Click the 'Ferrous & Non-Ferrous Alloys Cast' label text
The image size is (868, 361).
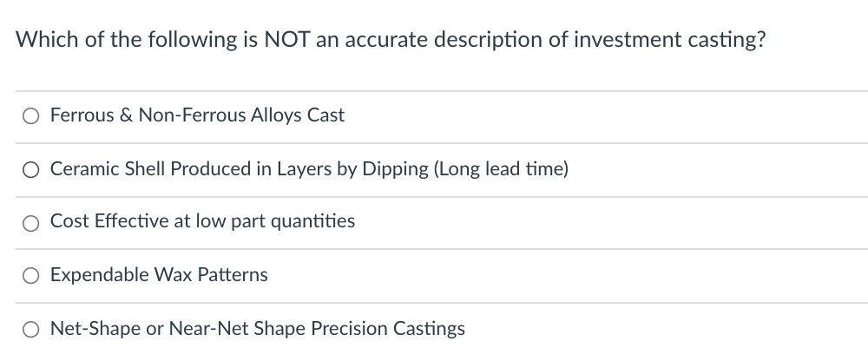coord(197,115)
